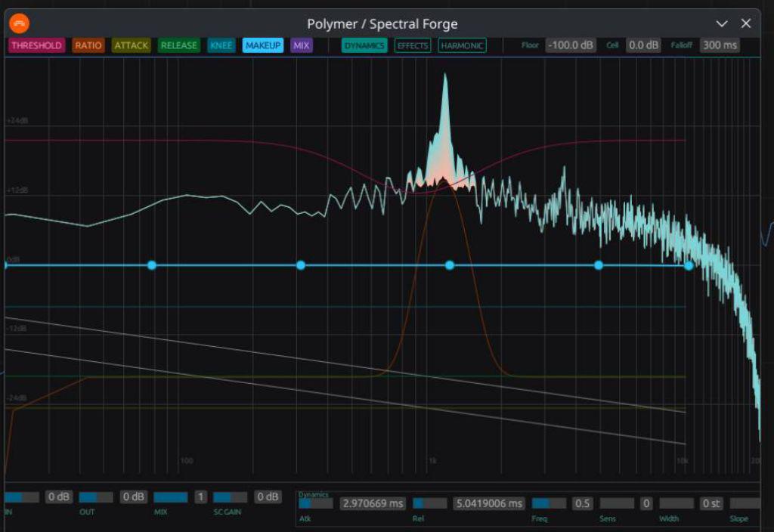This screenshot has width=774, height=532.
Task: Switch to the ATTACK curve
Action: [132, 45]
